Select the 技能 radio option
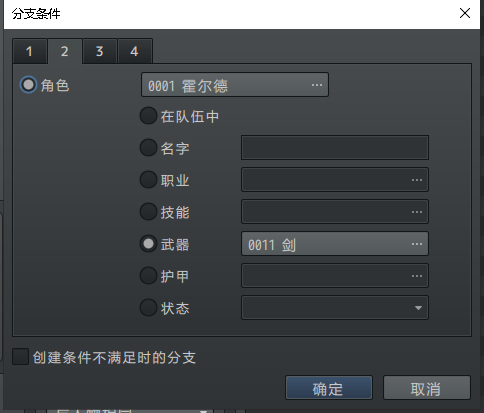Screen dimensions: 484x413 (148, 212)
